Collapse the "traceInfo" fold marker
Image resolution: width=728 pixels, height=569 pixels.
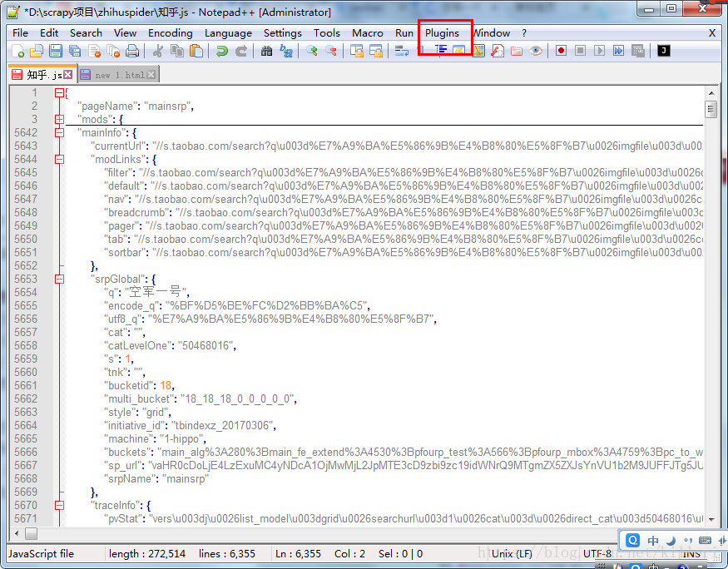(59, 506)
